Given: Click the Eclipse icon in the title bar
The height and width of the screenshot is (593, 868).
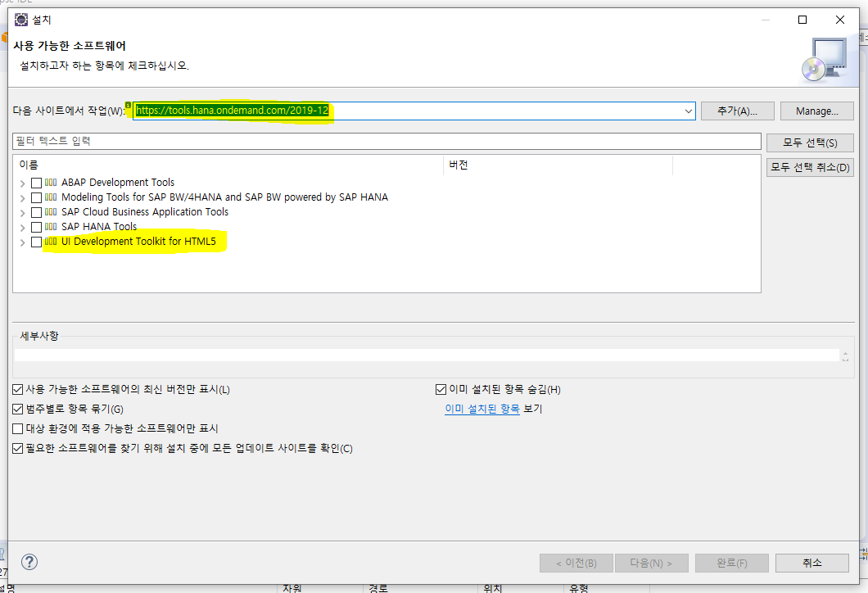Looking at the screenshot, I should (x=21, y=20).
